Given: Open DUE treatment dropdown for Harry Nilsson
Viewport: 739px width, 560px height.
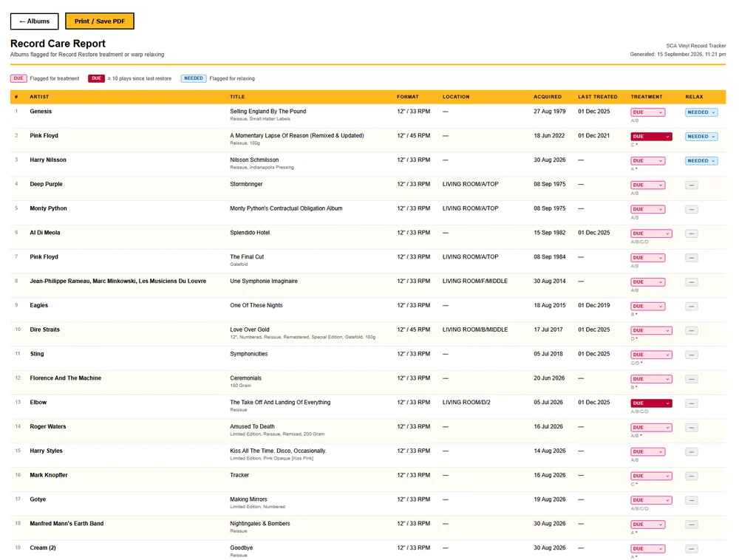Looking at the screenshot, I should (647, 160).
